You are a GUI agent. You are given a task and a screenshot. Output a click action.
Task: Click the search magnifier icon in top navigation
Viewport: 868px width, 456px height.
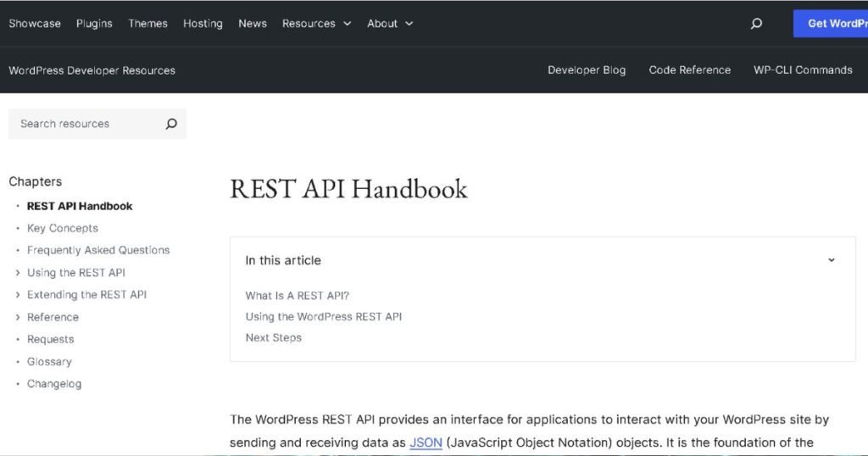pos(756,23)
